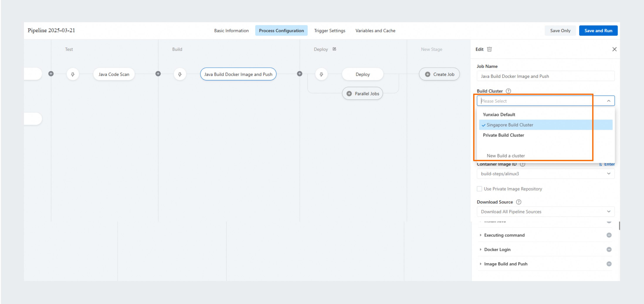
Task: Click the Pipeline 2025-03-21 title
Action: click(51, 30)
